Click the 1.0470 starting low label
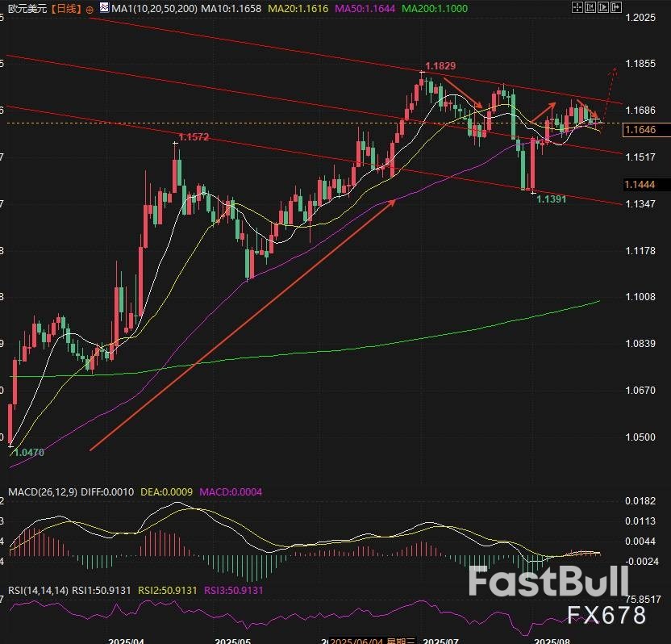 tap(28, 453)
